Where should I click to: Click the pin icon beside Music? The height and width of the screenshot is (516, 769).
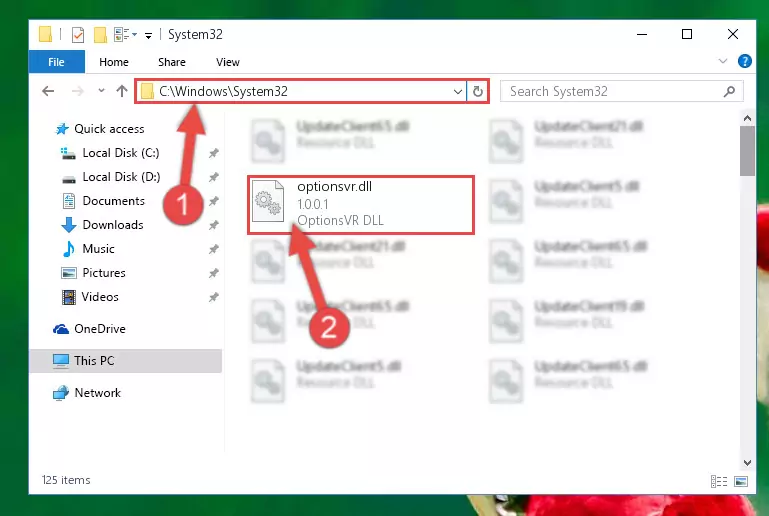coord(213,249)
